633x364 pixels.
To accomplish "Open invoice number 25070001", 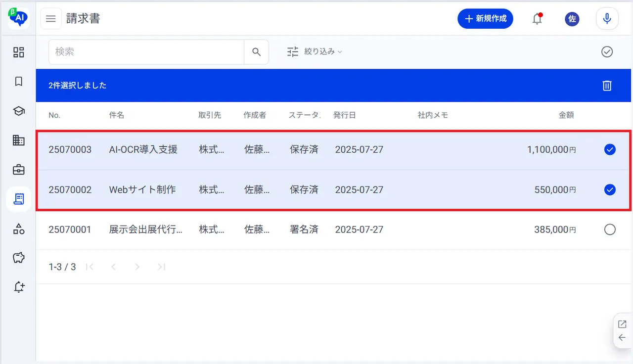I will pos(70,229).
